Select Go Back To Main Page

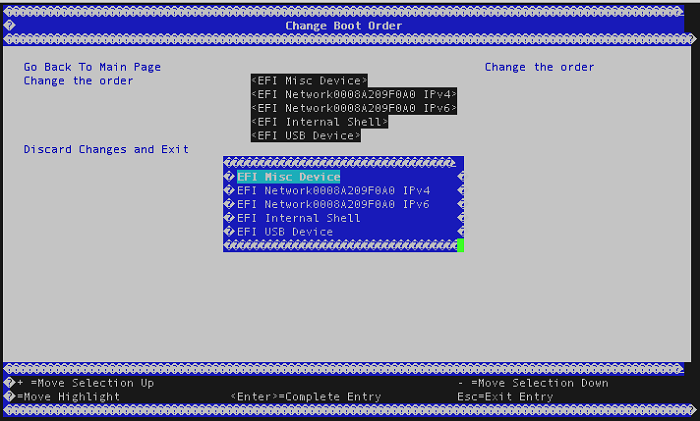point(92,67)
